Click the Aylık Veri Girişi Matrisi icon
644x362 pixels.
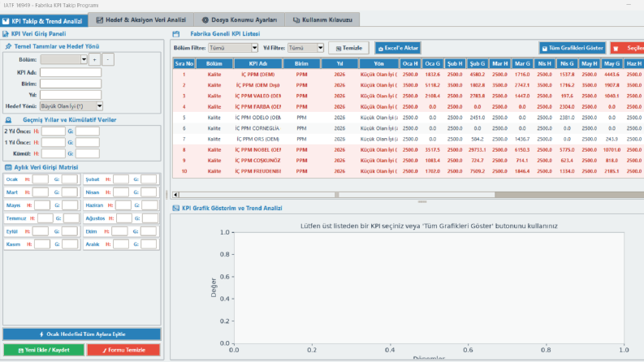pyautogui.click(x=8, y=167)
